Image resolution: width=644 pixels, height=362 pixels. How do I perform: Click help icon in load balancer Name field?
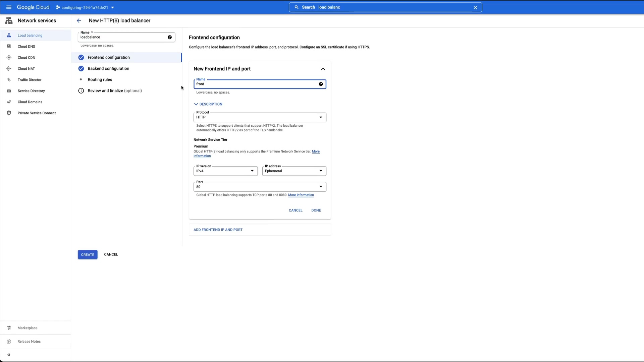pyautogui.click(x=170, y=37)
